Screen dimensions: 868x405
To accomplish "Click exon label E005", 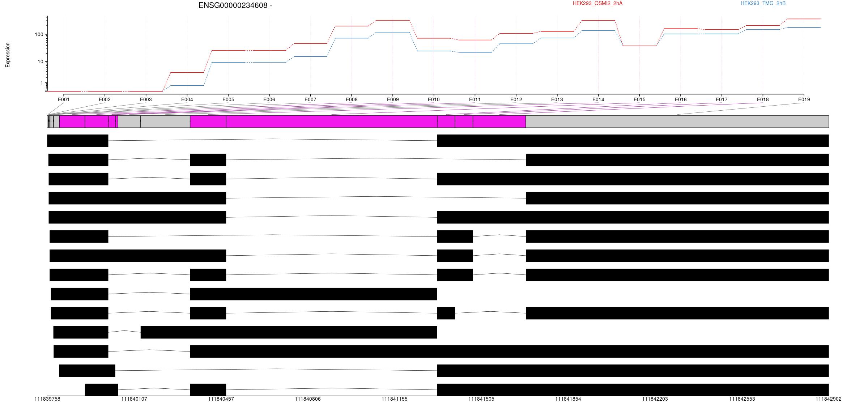I will point(228,99).
